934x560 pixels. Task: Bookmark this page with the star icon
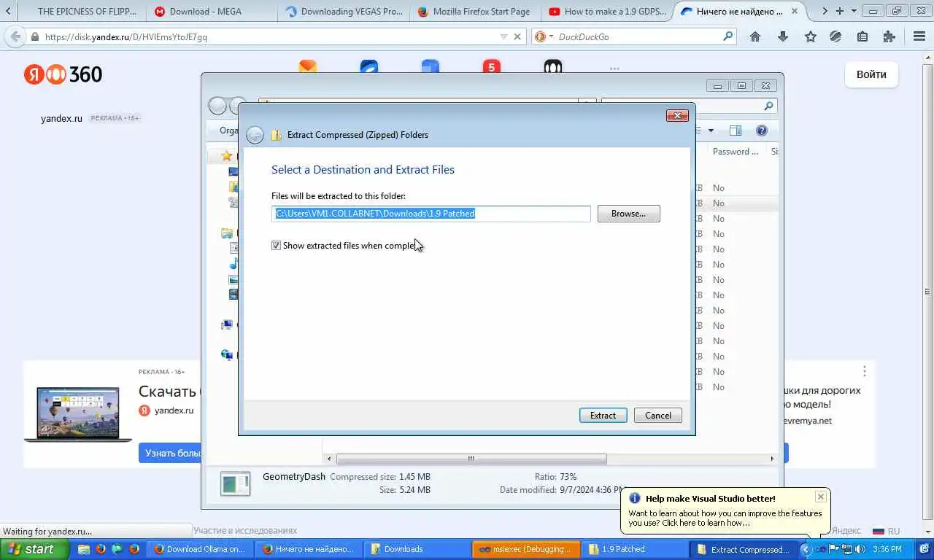[x=810, y=36]
